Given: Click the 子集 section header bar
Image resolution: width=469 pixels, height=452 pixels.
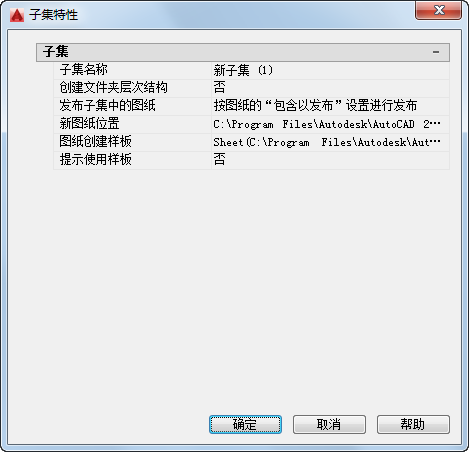Looking at the screenshot, I should coord(243,52).
